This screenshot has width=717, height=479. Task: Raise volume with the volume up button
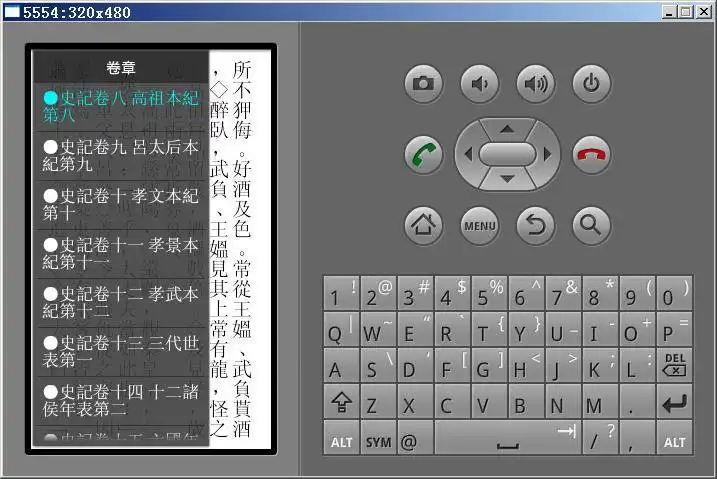[535, 84]
